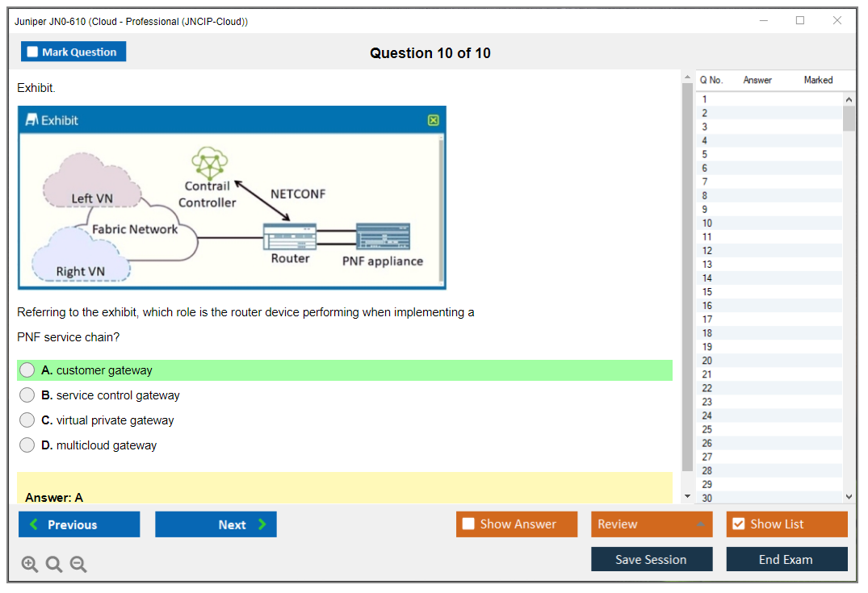
Task: Enable the Show Answer checkbox
Action: click(468, 524)
